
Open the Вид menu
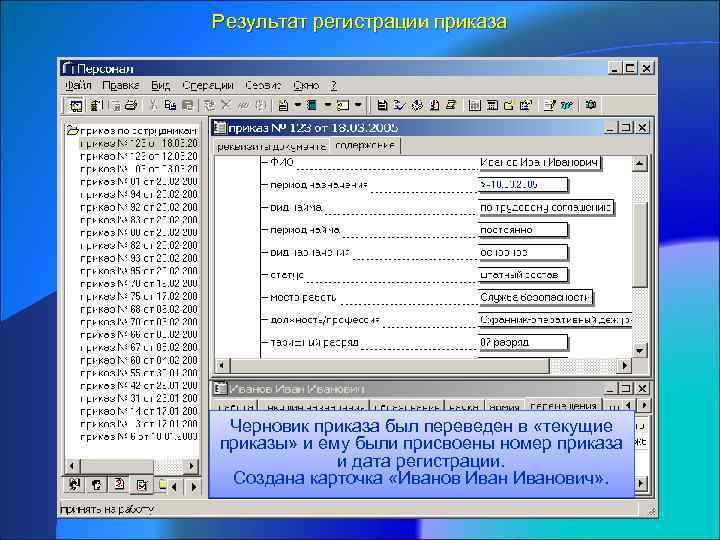(x=161, y=85)
